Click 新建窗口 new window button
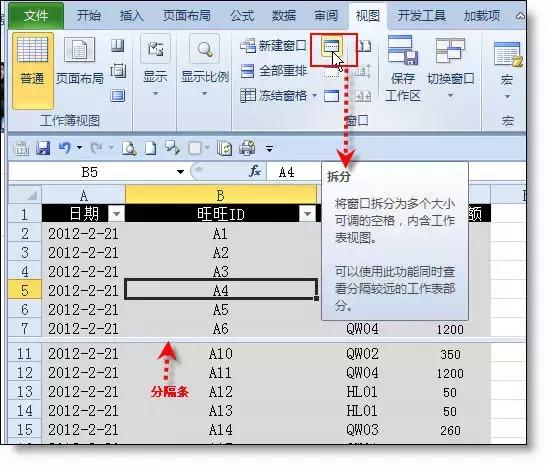The width and height of the screenshot is (548, 466). tap(273, 46)
